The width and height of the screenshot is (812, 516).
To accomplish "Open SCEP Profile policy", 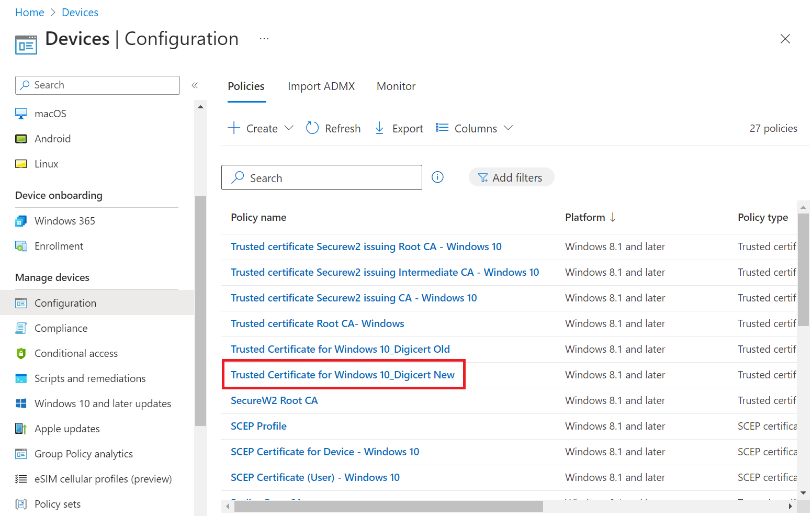I will (x=258, y=426).
